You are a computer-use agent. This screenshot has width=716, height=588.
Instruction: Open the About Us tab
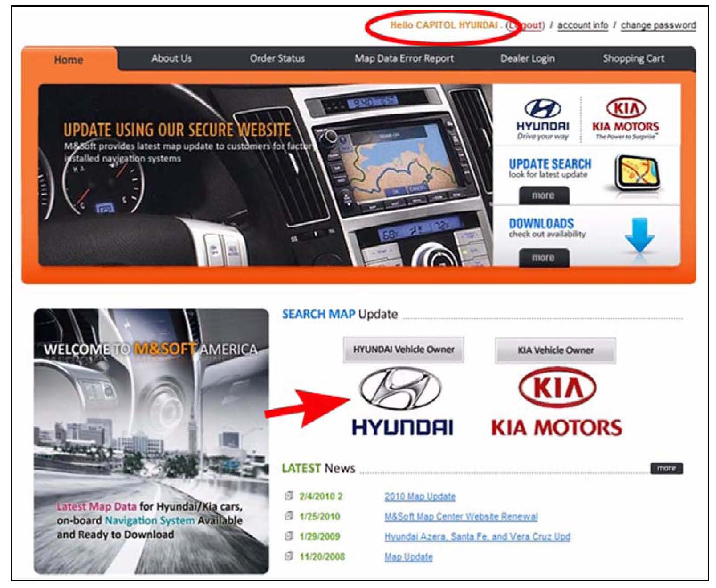(x=171, y=58)
